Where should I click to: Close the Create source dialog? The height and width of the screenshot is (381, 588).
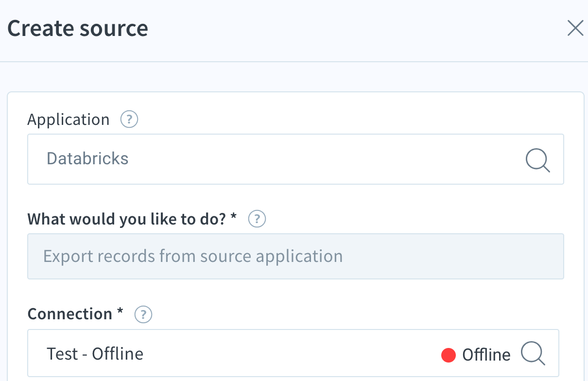[x=575, y=29]
